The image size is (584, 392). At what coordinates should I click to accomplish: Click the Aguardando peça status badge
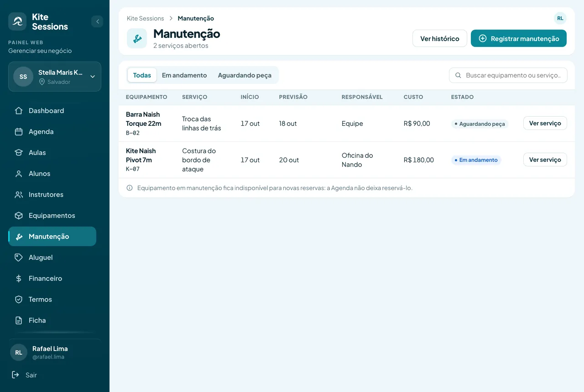point(480,124)
